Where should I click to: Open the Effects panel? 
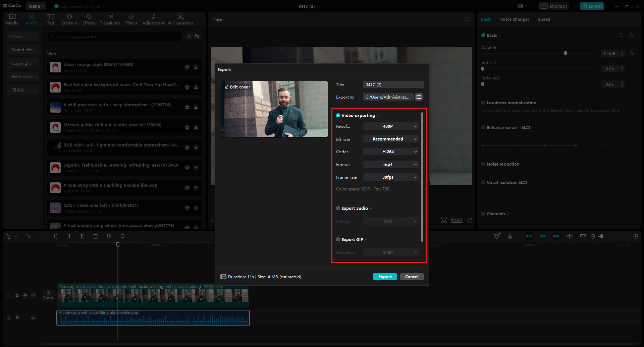click(x=89, y=19)
